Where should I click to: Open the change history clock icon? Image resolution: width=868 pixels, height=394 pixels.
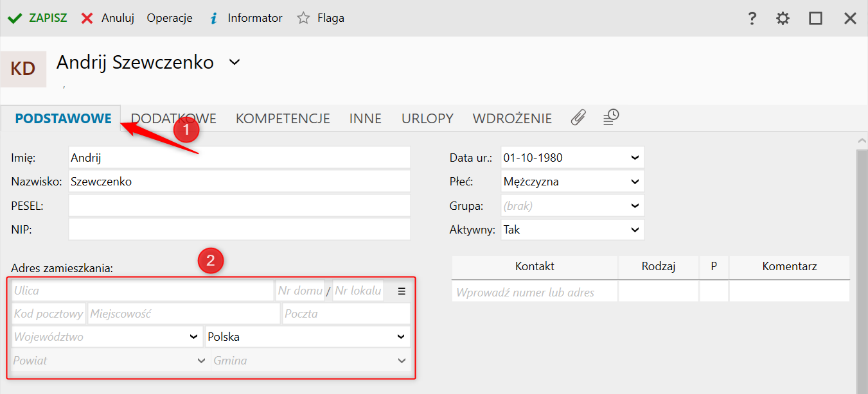[x=611, y=117]
